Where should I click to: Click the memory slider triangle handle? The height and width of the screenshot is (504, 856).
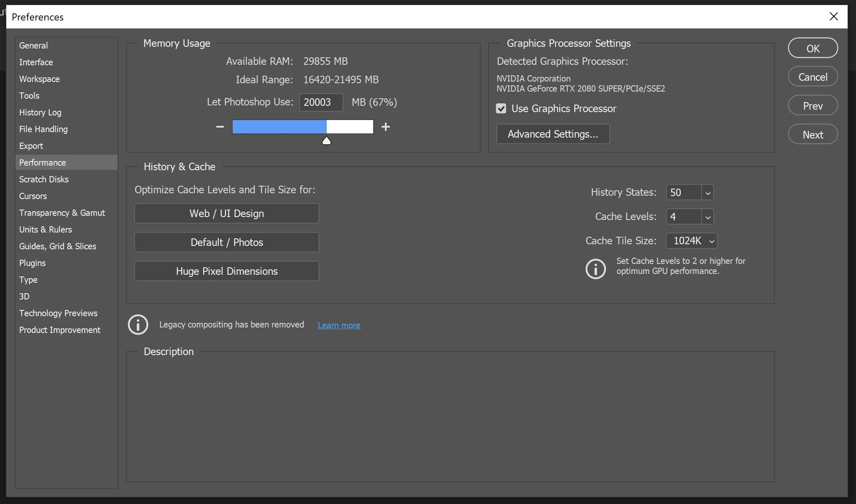(326, 141)
